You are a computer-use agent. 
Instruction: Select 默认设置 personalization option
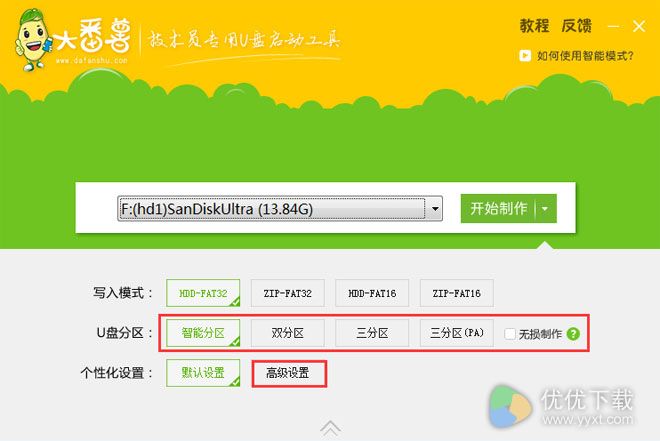[203, 372]
